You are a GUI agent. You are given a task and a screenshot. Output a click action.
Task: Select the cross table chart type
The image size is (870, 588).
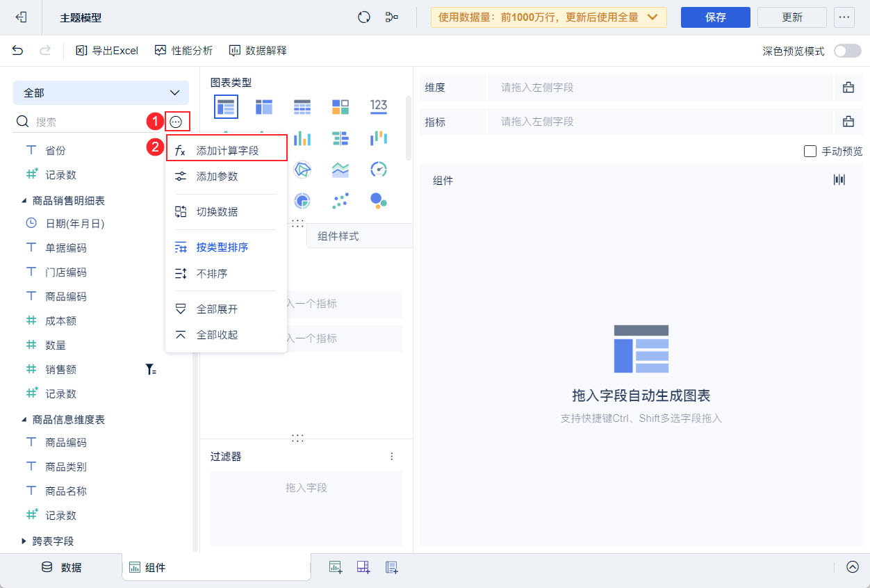(x=264, y=106)
